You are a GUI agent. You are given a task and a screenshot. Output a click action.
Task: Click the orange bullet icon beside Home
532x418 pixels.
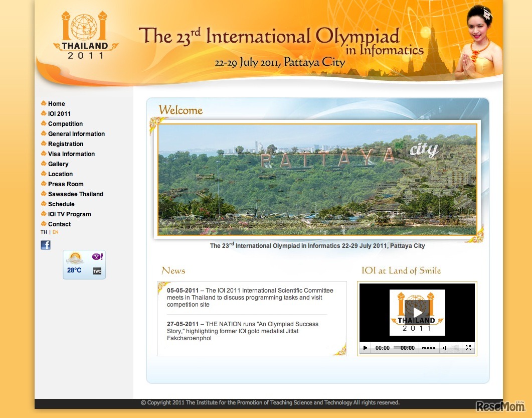[44, 103]
